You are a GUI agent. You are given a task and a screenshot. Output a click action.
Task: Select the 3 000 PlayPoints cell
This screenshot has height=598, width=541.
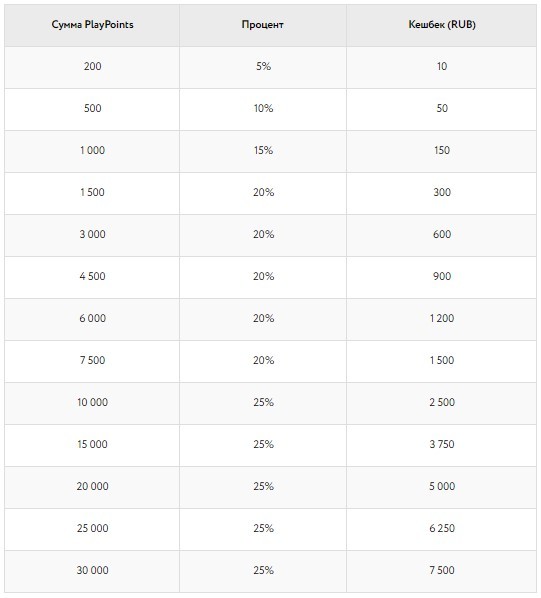coord(92,234)
